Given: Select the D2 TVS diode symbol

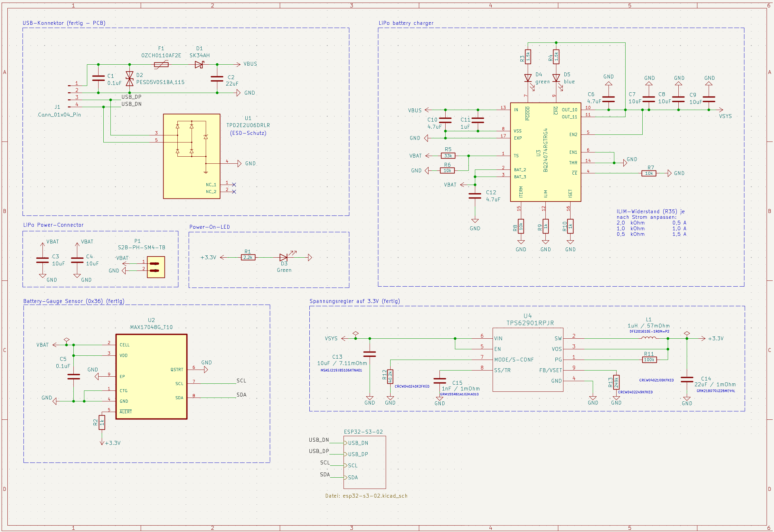Looking at the screenshot, I should (129, 79).
